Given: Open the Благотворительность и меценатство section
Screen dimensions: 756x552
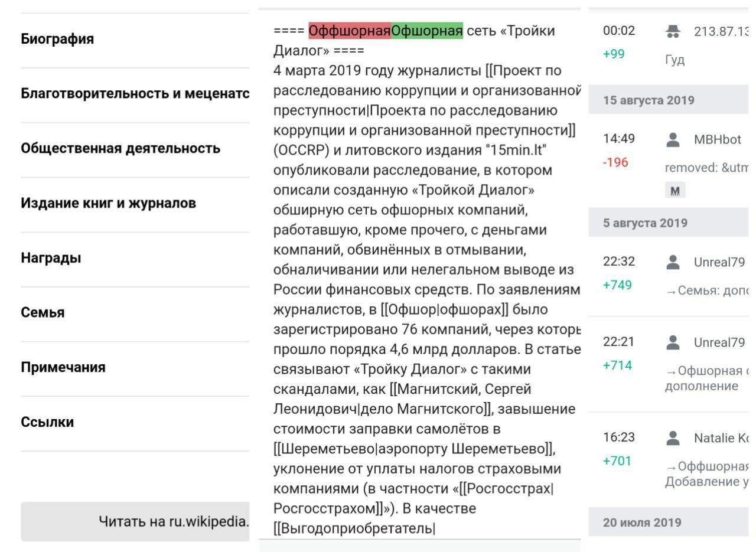Looking at the screenshot, I should tap(135, 94).
